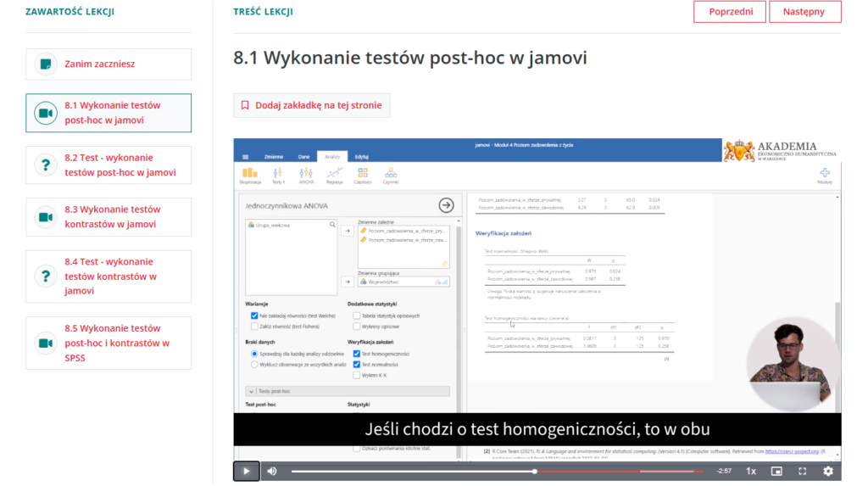Image resolution: width=868 pixels, height=486 pixels.
Task: Switch to the Dane tab
Action: (303, 157)
